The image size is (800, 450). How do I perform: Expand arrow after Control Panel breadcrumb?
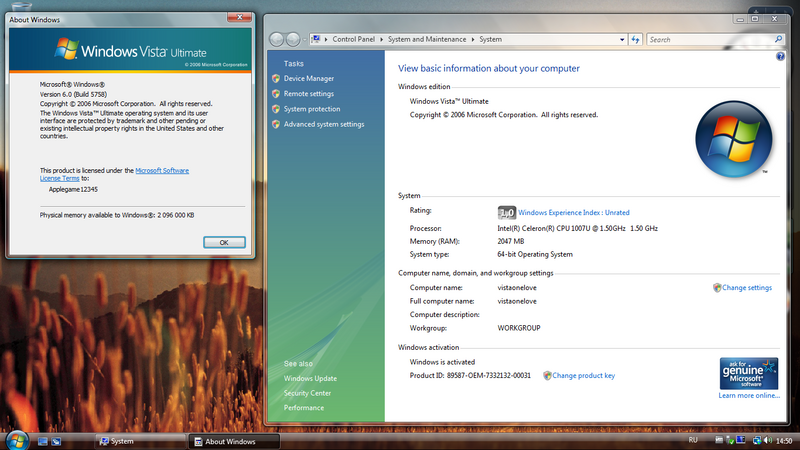pos(381,39)
